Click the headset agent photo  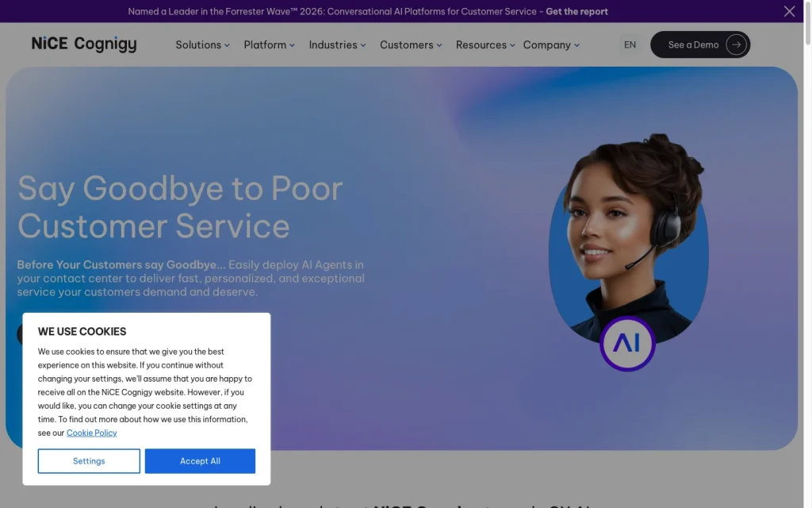(x=628, y=238)
